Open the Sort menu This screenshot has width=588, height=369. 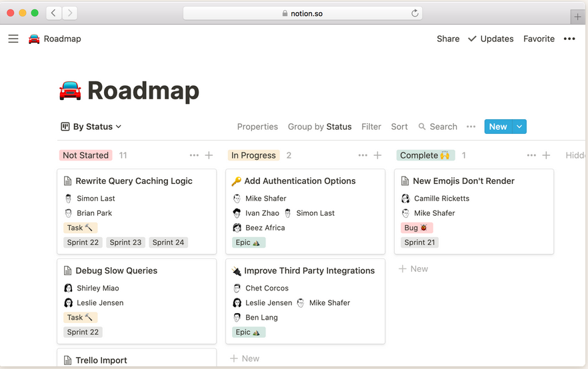pos(399,127)
